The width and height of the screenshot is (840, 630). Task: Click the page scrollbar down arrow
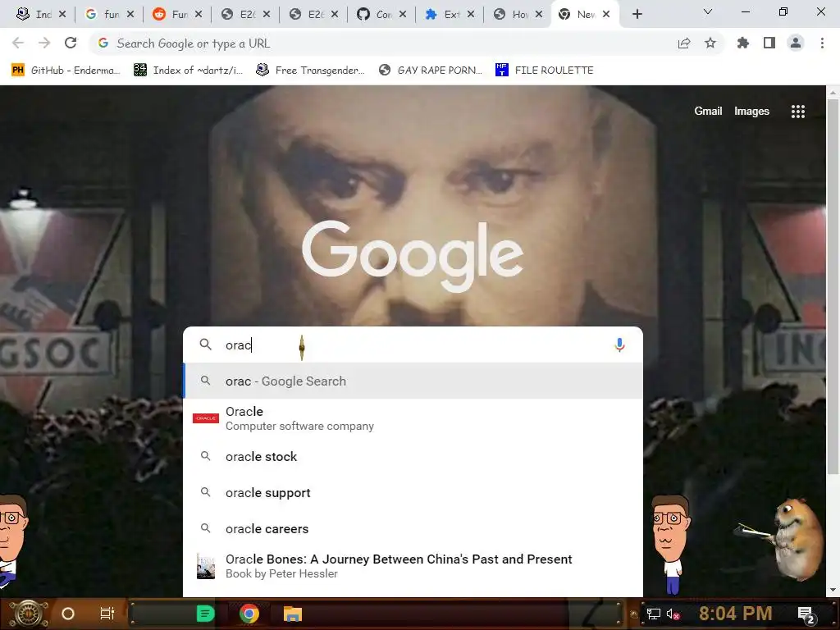833,590
